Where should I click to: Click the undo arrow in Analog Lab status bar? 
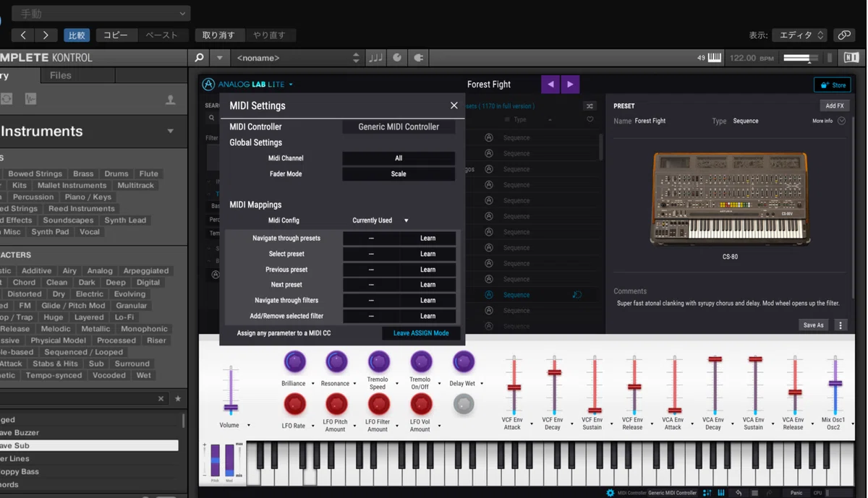(x=739, y=493)
